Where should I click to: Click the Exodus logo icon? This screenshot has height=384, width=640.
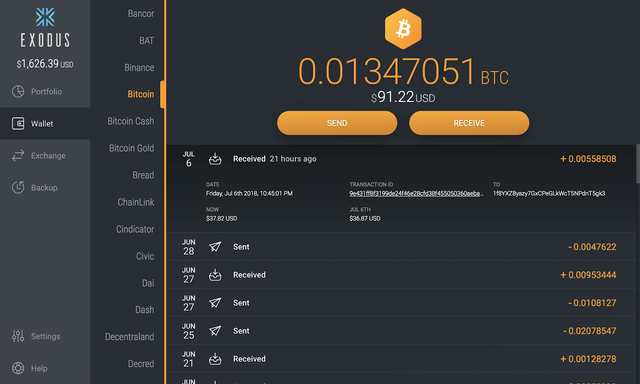(45, 17)
